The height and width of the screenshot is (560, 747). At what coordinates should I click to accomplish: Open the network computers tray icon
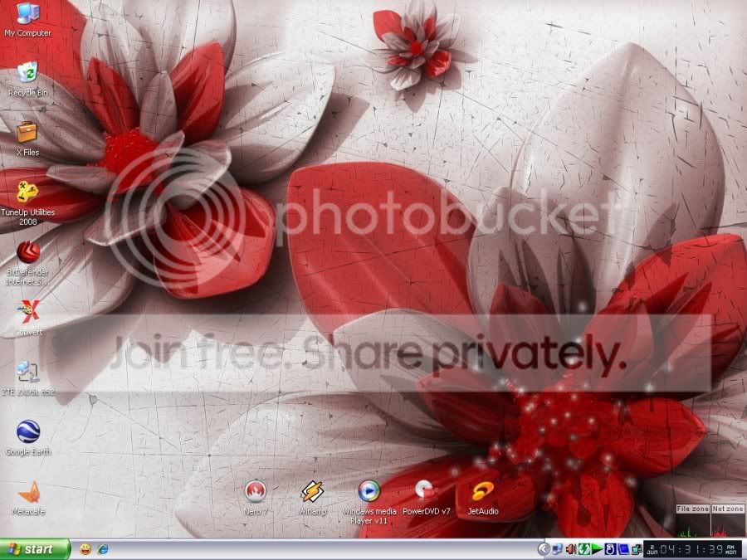557,549
